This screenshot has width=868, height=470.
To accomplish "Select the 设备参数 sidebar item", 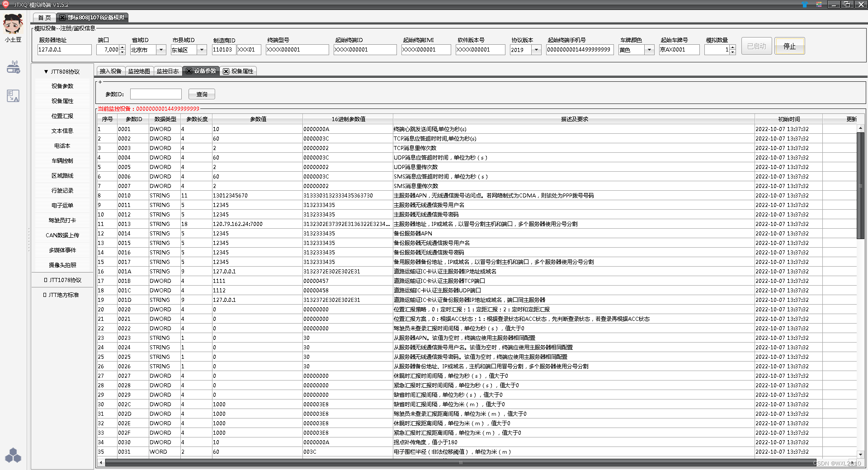I will [62, 86].
